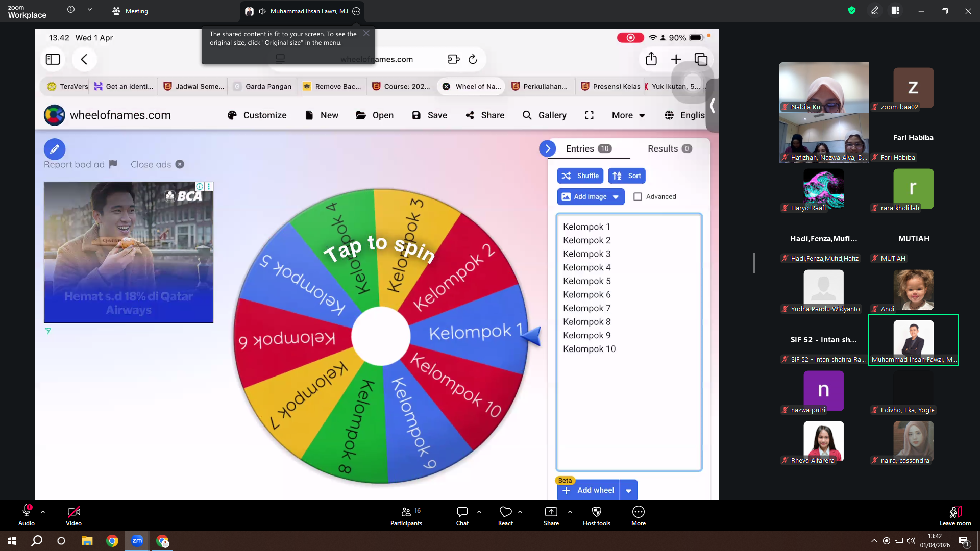Viewport: 980px width, 551px height.
Task: Expand reactions options caret
Action: click(520, 511)
